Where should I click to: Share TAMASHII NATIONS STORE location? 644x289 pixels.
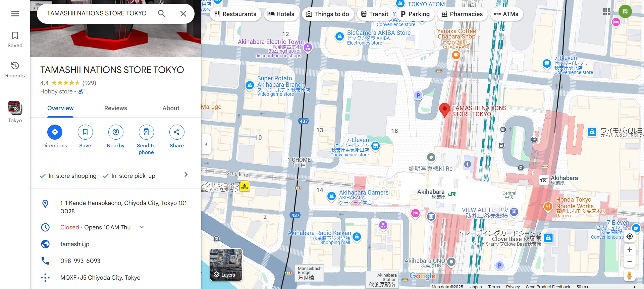[177, 132]
